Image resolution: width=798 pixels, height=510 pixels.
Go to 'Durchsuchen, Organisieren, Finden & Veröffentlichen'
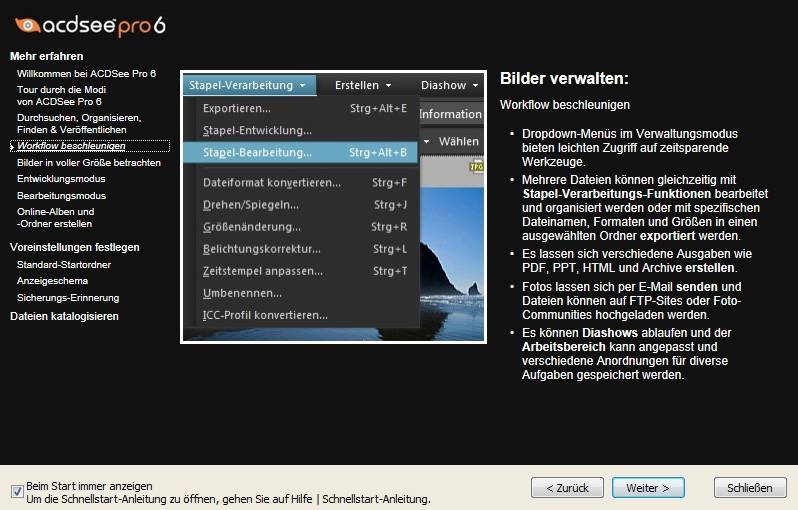(79, 124)
